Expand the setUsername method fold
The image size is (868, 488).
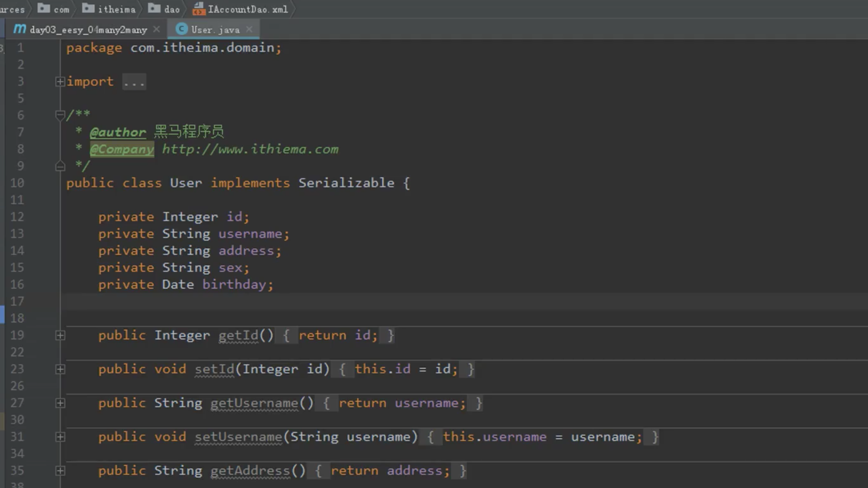[x=60, y=437]
